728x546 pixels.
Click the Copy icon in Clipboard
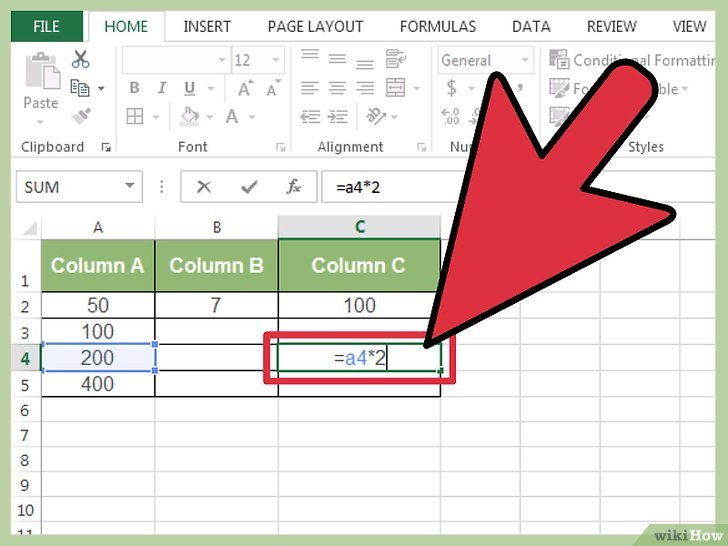tap(80, 88)
